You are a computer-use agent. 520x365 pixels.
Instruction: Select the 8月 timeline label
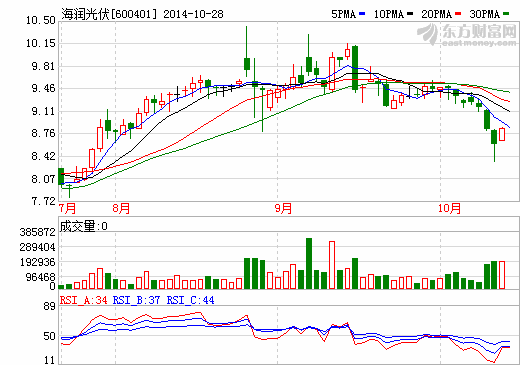[121, 208]
